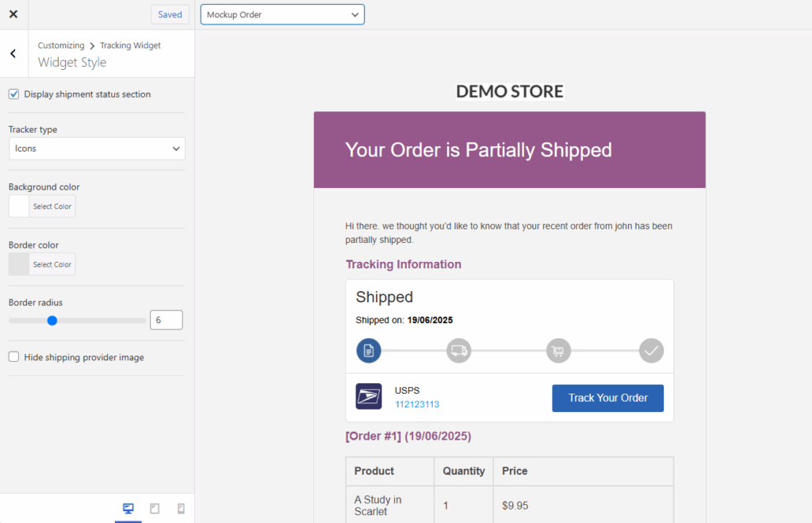
Task: Go back using the left arrow
Action: [x=13, y=53]
